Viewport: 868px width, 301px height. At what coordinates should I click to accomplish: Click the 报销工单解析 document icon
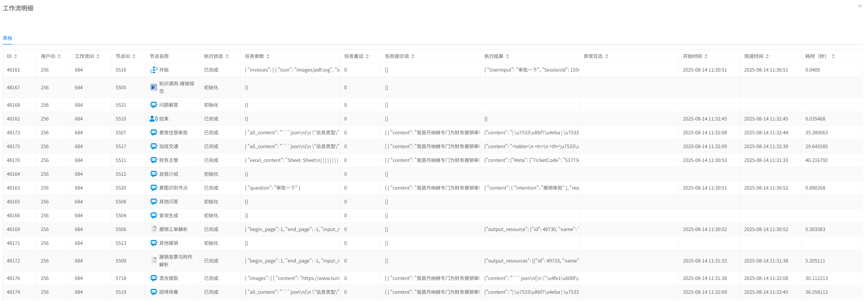pos(154,229)
